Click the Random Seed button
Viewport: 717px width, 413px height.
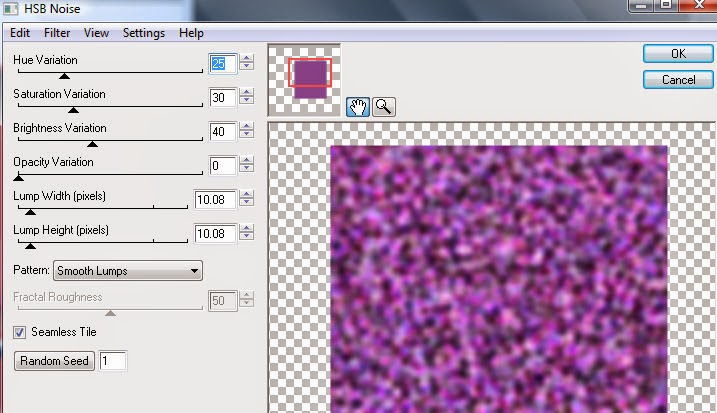[54, 361]
